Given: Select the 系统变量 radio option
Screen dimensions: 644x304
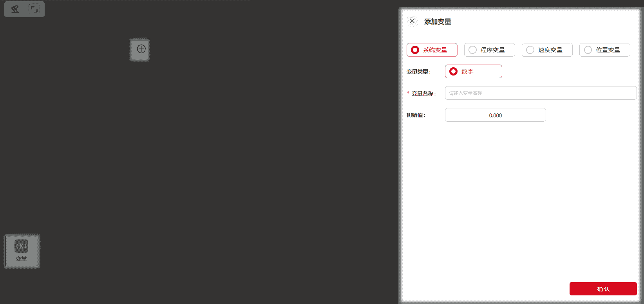Looking at the screenshot, I should (432, 50).
